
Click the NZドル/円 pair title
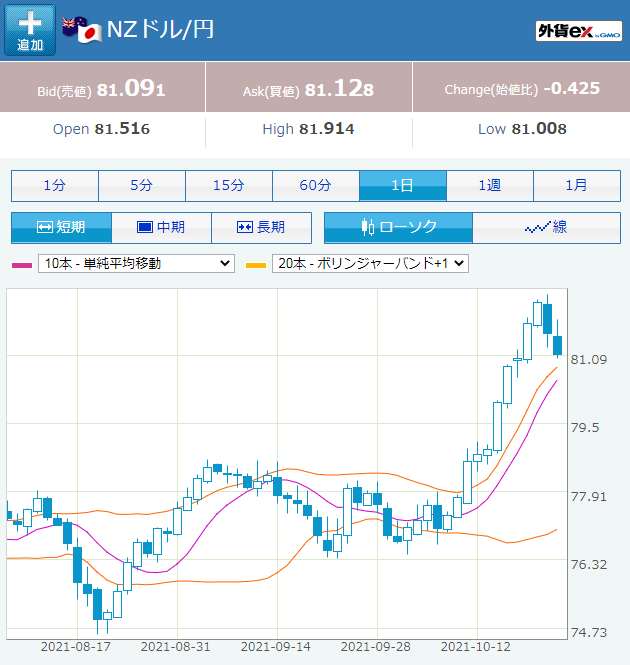(160, 30)
